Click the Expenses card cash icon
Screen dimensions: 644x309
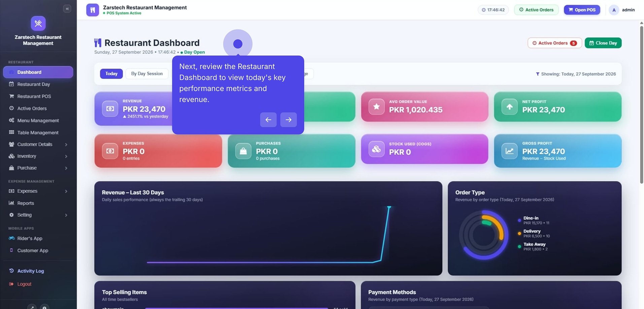click(x=110, y=151)
